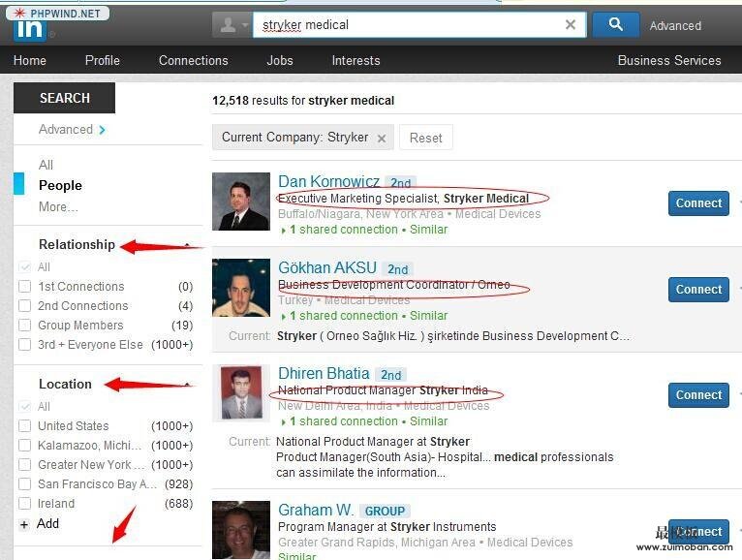This screenshot has width=742, height=560.
Task: Click Program Manager at Stryker Instruments text
Action: pos(387,527)
